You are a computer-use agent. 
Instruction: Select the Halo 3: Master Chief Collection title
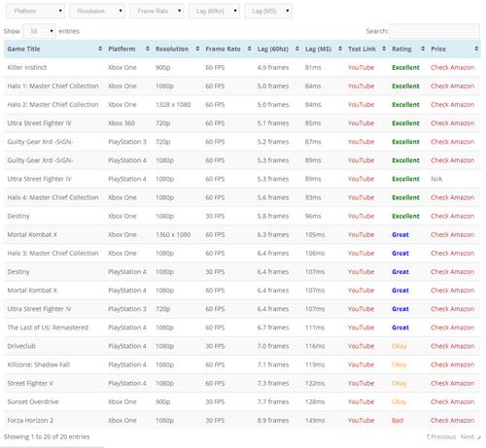52,253
